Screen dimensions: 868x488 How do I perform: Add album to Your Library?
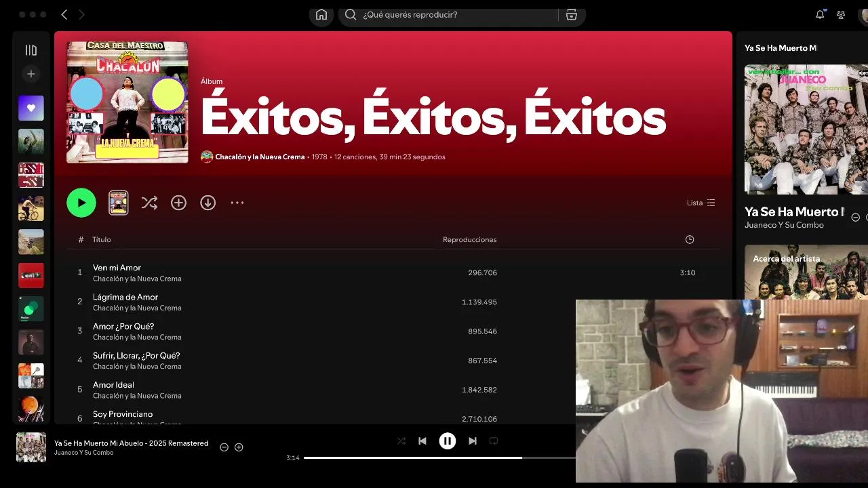tap(178, 203)
